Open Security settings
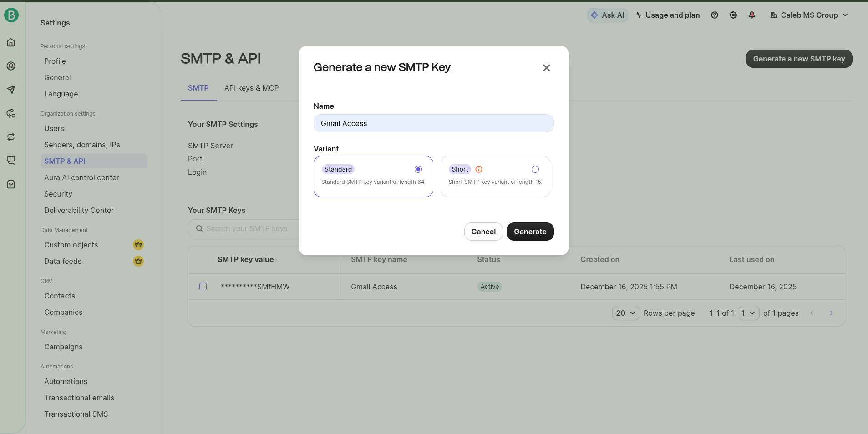Viewport: 868px width, 434px height. point(58,194)
